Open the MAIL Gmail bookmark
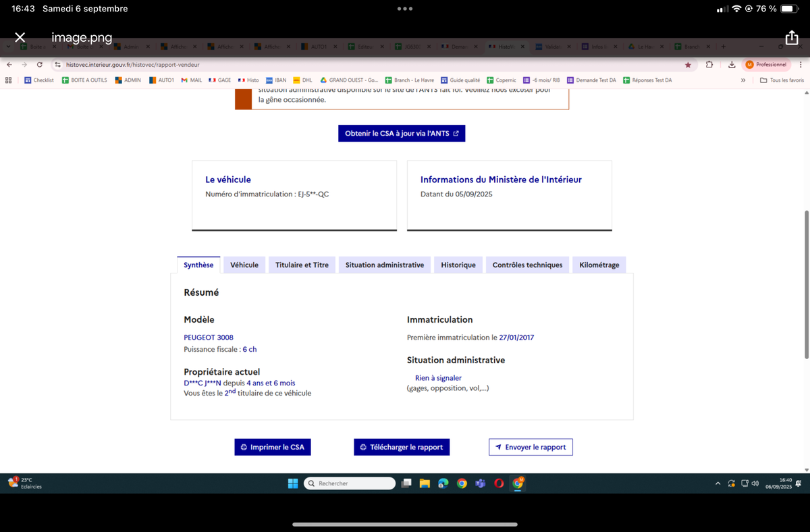This screenshot has width=810, height=532. coord(192,80)
